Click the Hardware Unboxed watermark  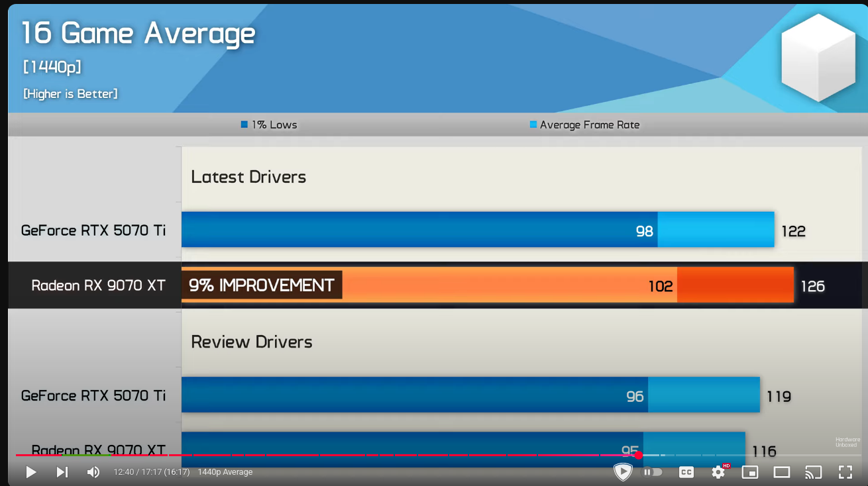[x=847, y=442]
